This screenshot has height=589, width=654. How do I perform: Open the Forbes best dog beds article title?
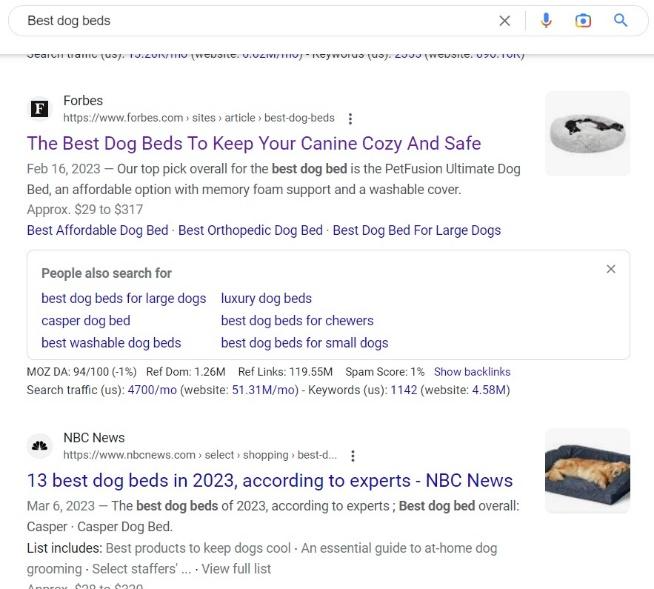pos(254,143)
